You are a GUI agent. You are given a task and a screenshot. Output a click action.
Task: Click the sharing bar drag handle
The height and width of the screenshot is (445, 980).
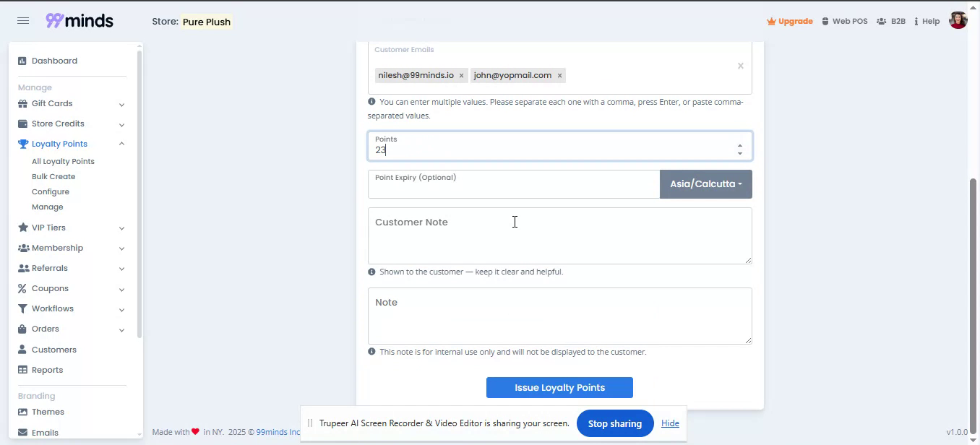point(310,423)
